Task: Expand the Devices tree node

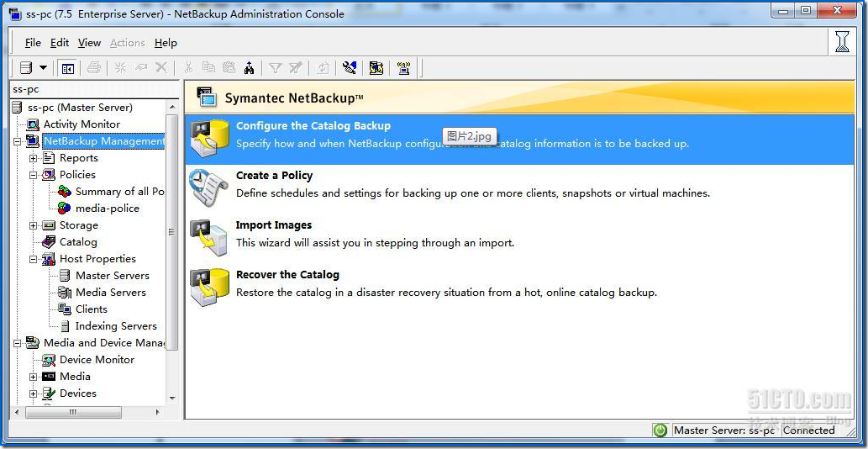Action: point(34,394)
